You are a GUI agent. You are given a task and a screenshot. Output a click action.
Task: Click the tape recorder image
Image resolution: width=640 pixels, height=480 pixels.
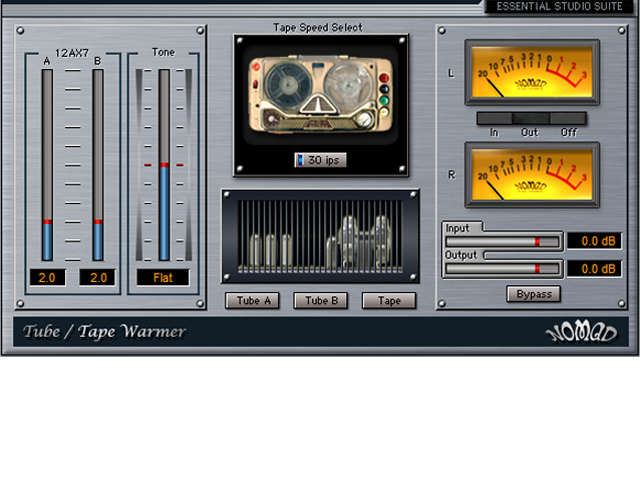321,95
